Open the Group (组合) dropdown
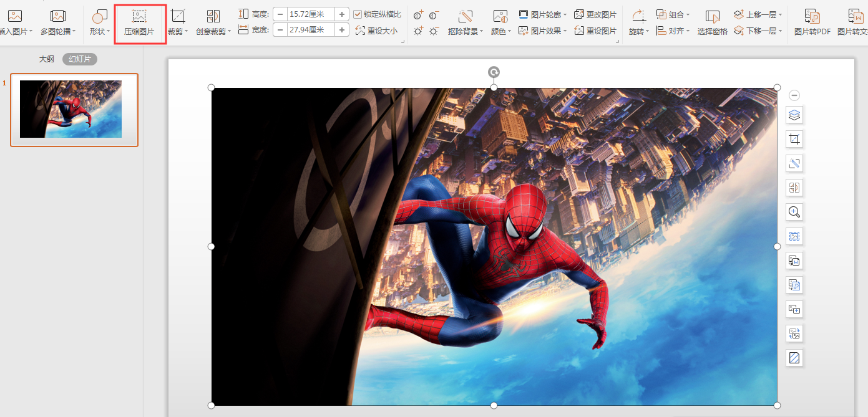The image size is (868, 417). coord(673,14)
